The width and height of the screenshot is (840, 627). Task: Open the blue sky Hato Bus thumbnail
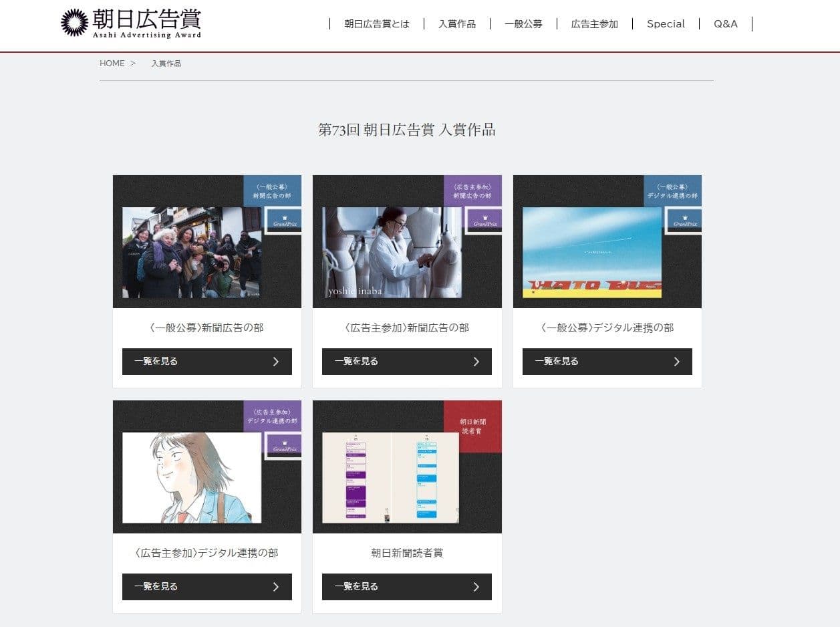(x=591, y=253)
